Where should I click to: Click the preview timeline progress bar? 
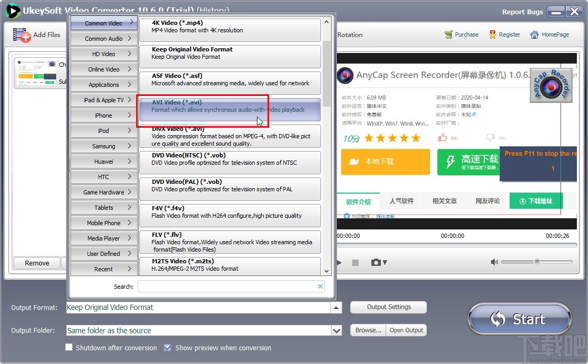[x=457, y=245]
